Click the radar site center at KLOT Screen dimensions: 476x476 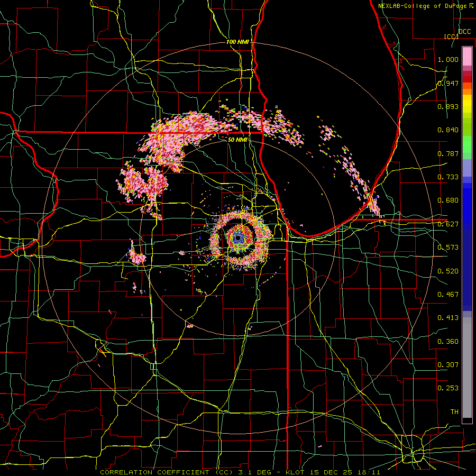[x=239, y=238]
